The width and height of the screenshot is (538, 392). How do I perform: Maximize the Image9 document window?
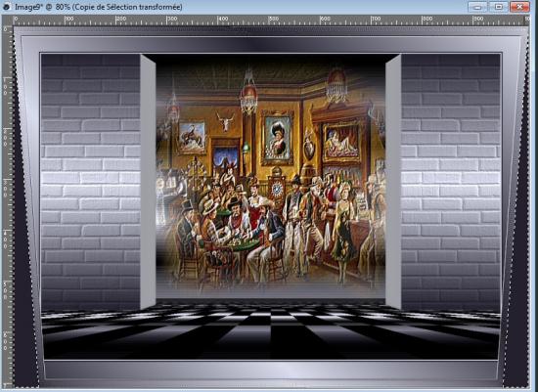point(498,7)
